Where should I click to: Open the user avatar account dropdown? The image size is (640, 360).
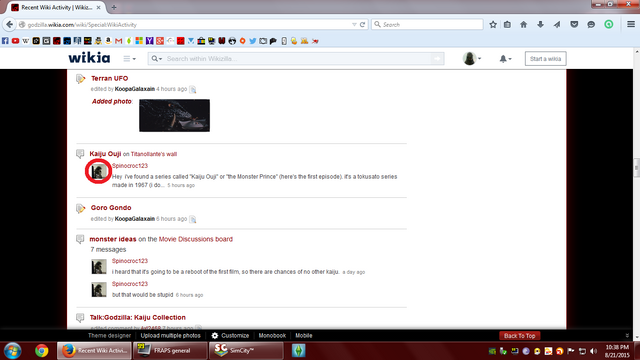click(472, 59)
